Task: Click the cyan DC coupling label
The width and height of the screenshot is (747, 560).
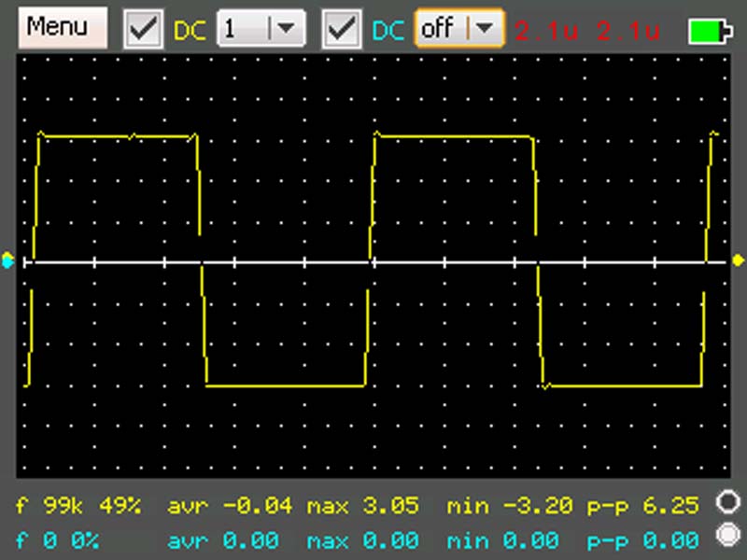Action: point(388,30)
